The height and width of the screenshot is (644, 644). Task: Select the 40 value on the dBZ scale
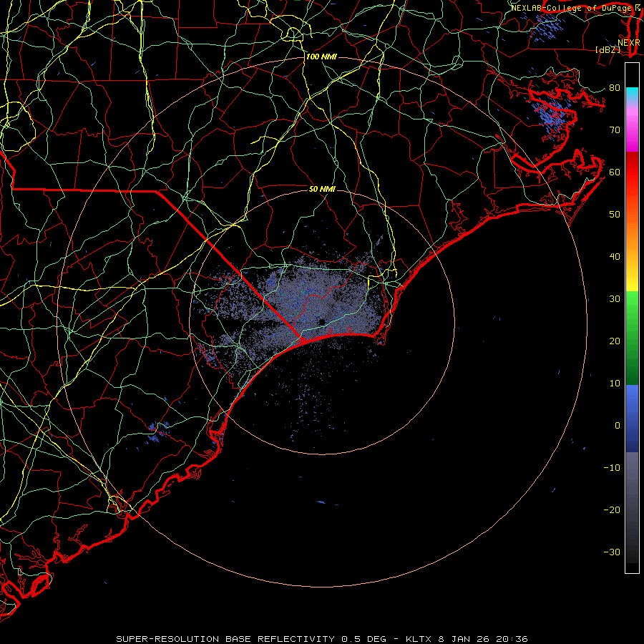(x=615, y=257)
